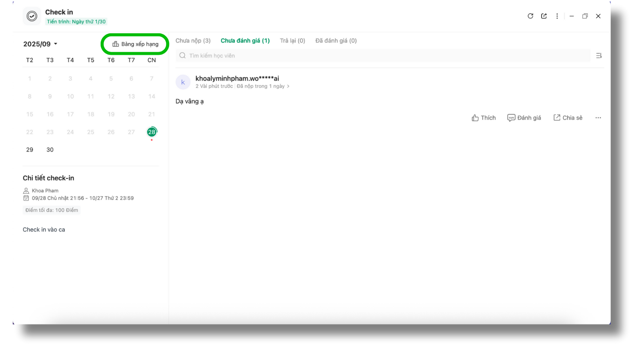Click the sort list icon beside search
This screenshot has height=348, width=644.
click(x=599, y=56)
